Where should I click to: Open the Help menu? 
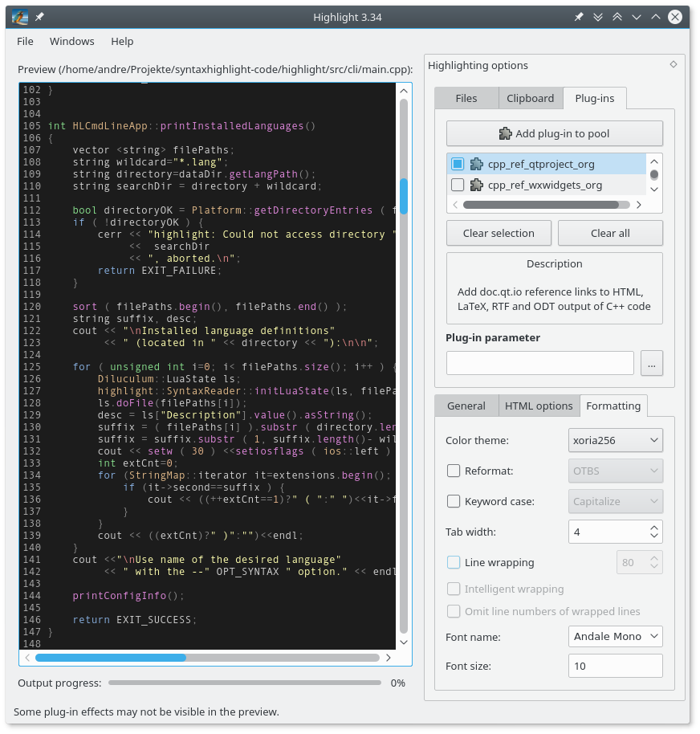coord(122,41)
